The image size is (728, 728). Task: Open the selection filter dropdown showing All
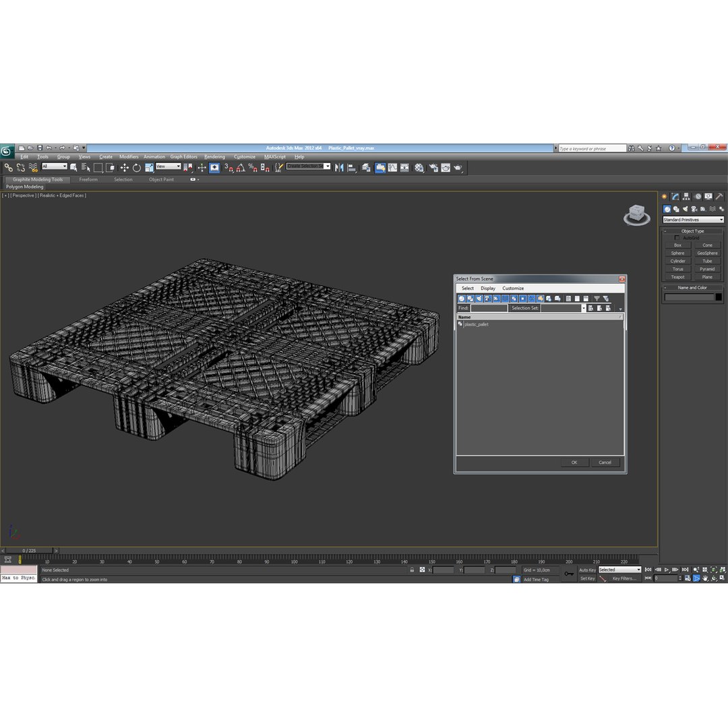55,166
